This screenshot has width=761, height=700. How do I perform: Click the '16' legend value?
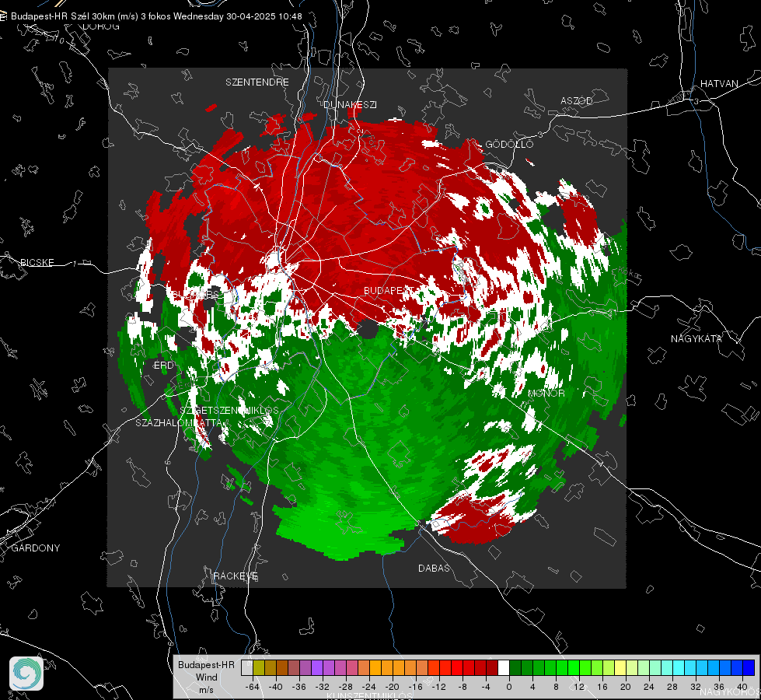[x=602, y=687]
